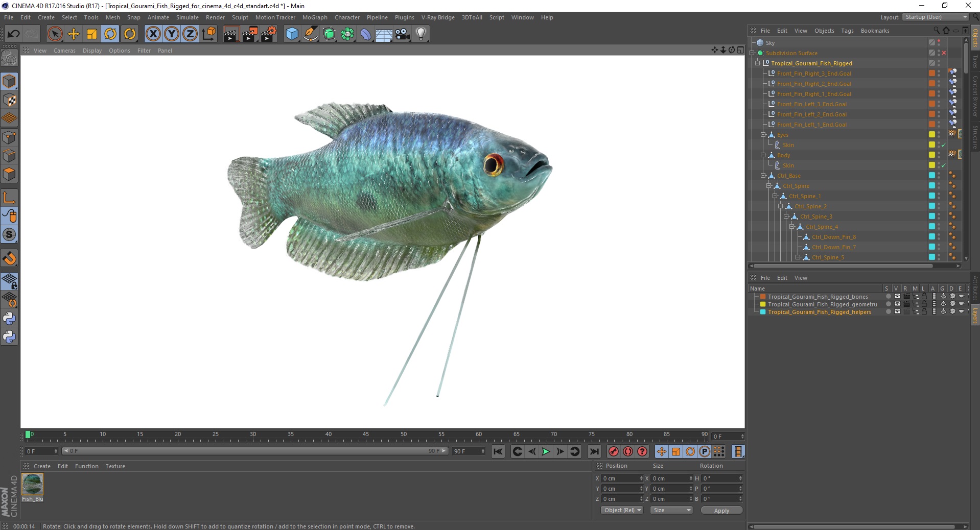Open viewport Cameras menu

coord(64,51)
